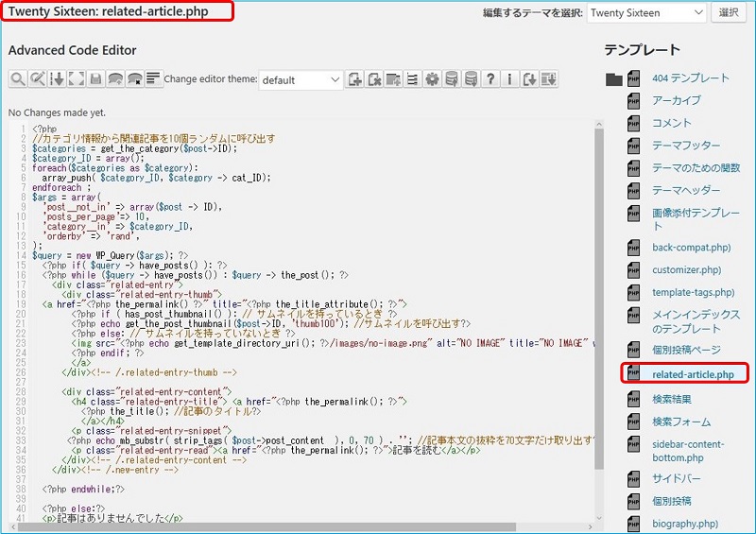Screen dimensions: 756x534
Task: Toggle fullscreen editor icon
Action: (77, 78)
